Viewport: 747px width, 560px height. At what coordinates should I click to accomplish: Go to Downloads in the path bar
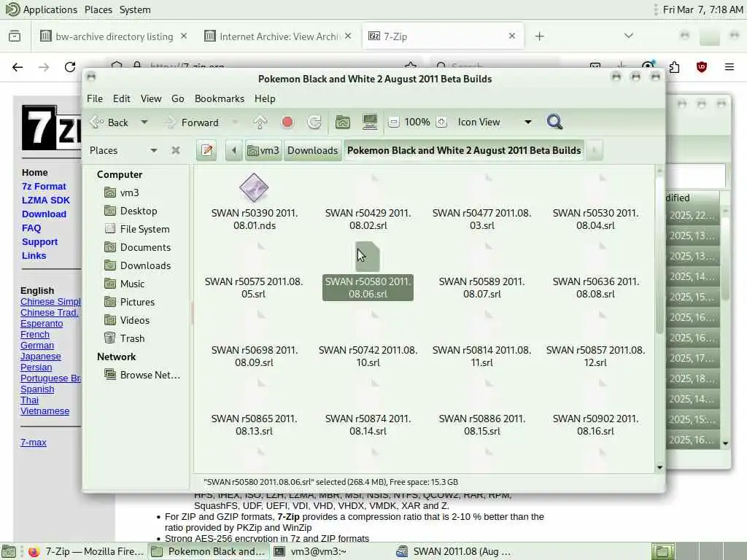(312, 150)
